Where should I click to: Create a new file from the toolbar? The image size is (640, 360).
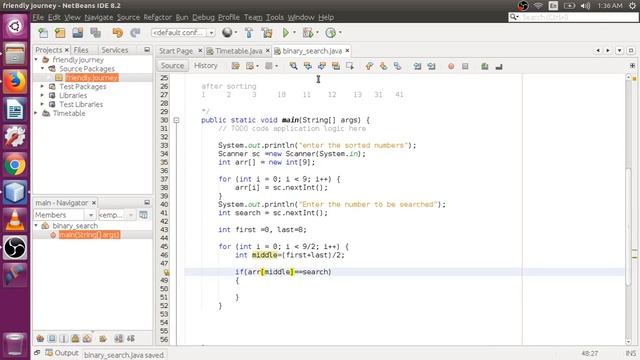[43, 33]
